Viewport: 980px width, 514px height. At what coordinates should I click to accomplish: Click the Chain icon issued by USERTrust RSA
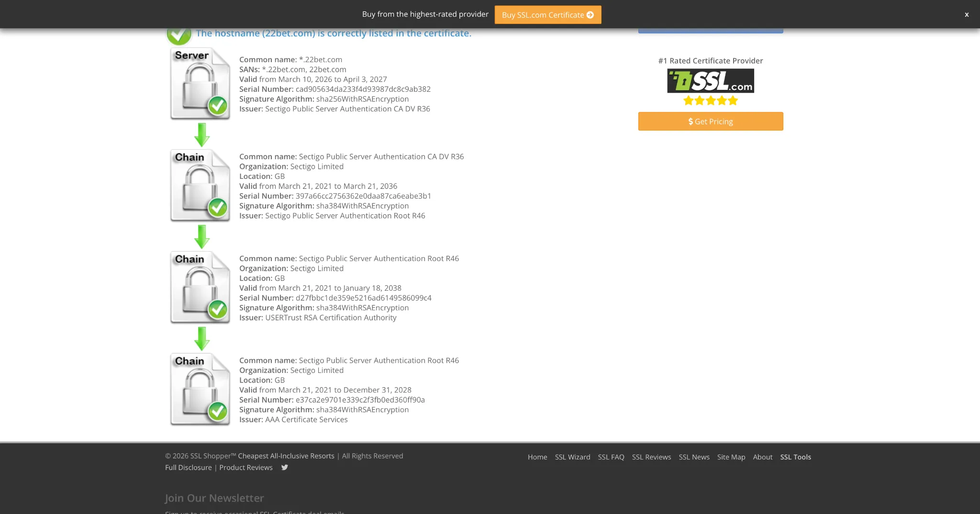click(x=200, y=287)
